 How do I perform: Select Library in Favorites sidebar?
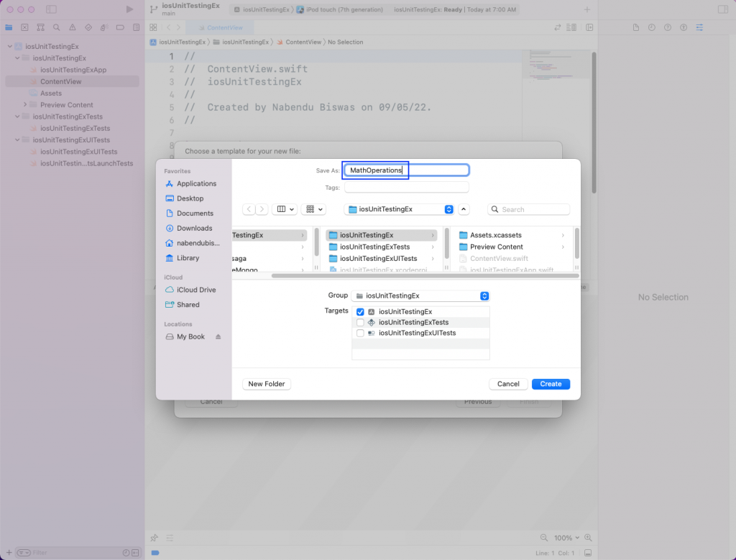(183, 258)
